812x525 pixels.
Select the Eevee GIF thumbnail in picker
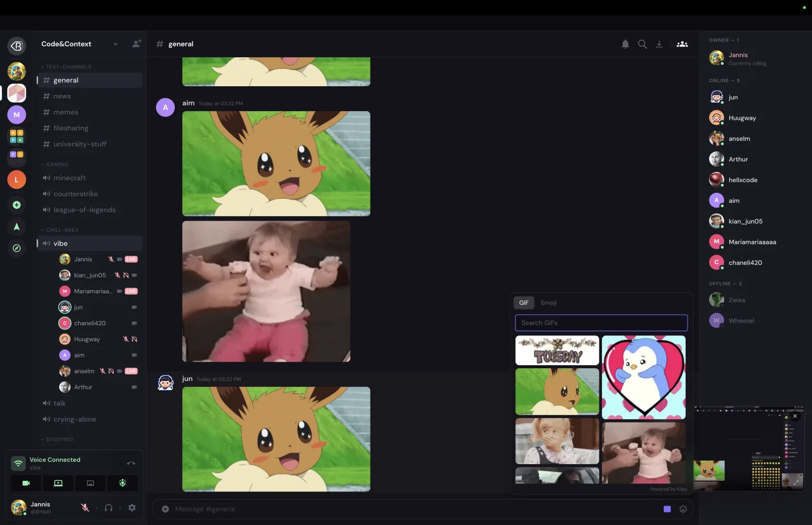557,392
